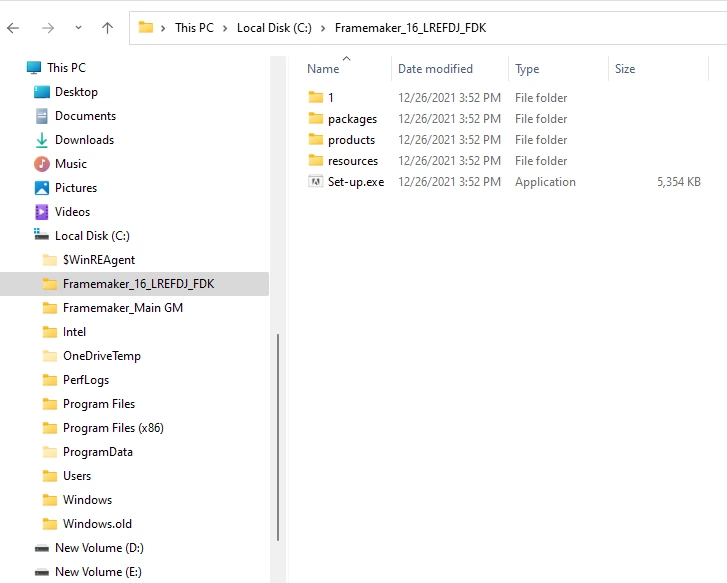Click the New Volume (E:) drive icon
This screenshot has width=727, height=583.
(x=42, y=572)
